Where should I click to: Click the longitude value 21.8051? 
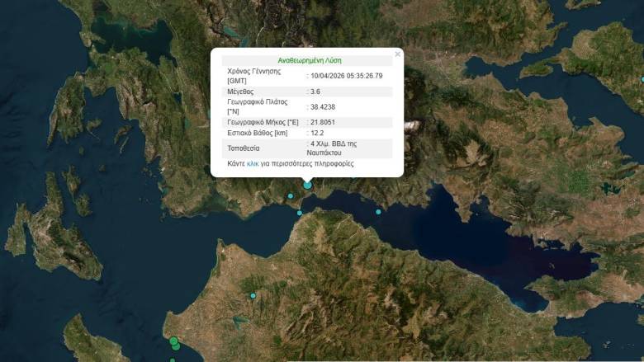click(323, 122)
